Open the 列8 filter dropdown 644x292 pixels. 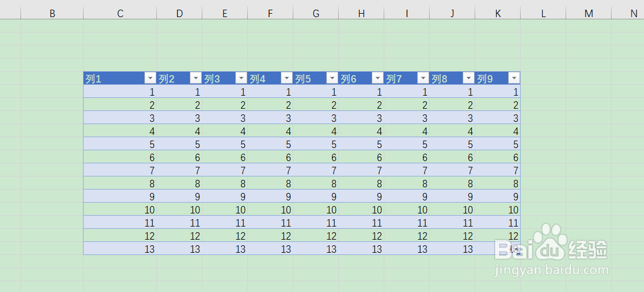point(469,78)
